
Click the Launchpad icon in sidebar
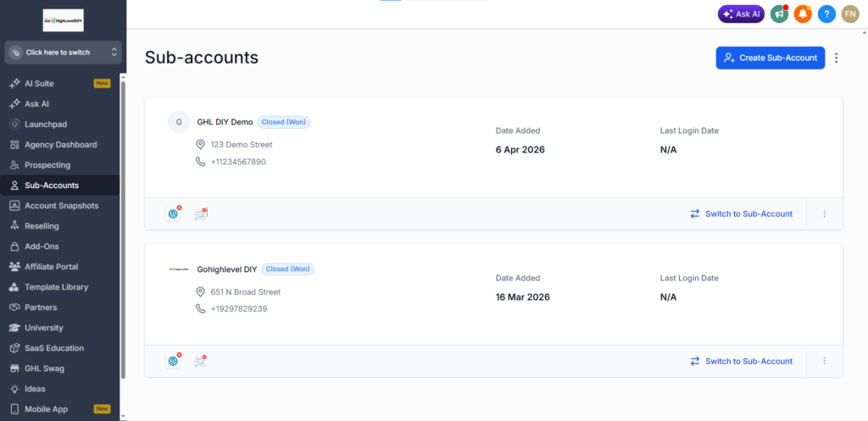[x=15, y=125]
